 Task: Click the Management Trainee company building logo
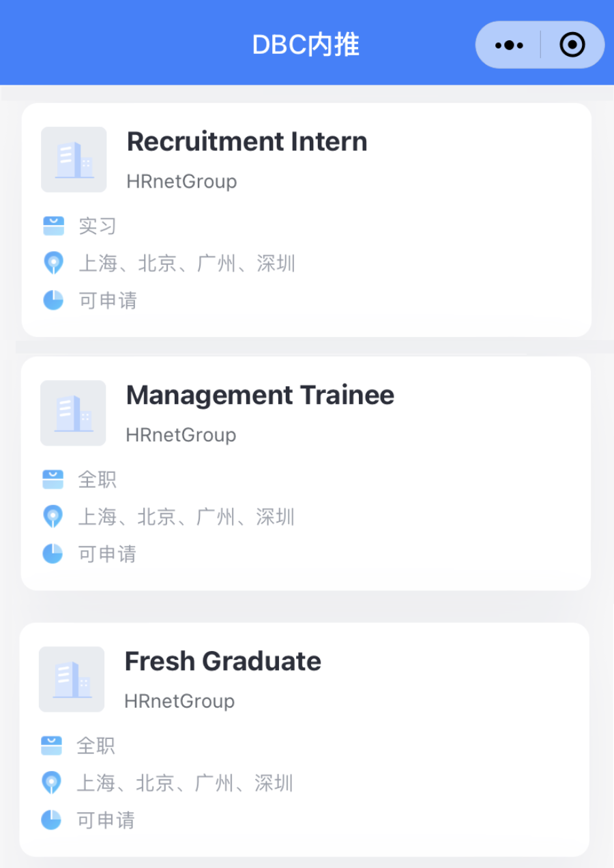[x=73, y=413]
